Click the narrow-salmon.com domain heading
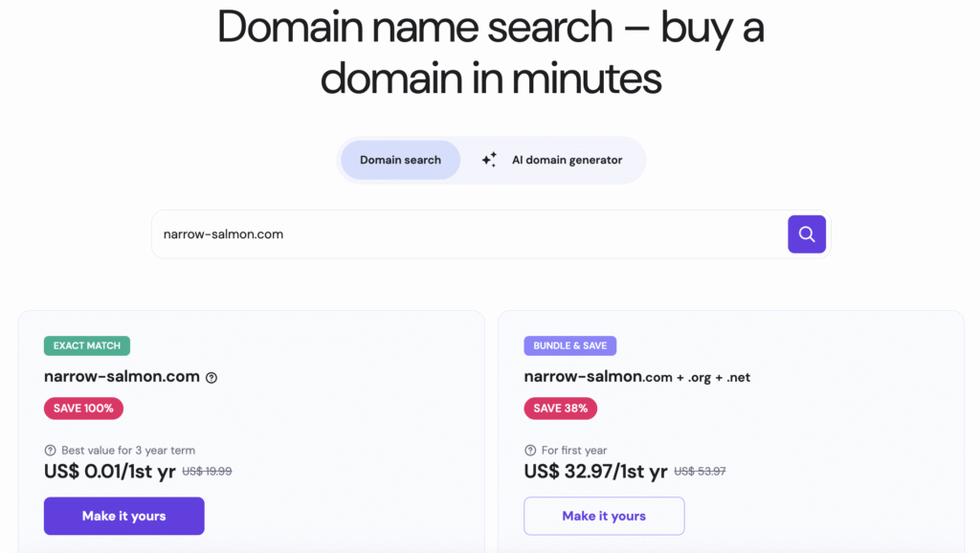The width and height of the screenshot is (980, 553). pyautogui.click(x=120, y=377)
